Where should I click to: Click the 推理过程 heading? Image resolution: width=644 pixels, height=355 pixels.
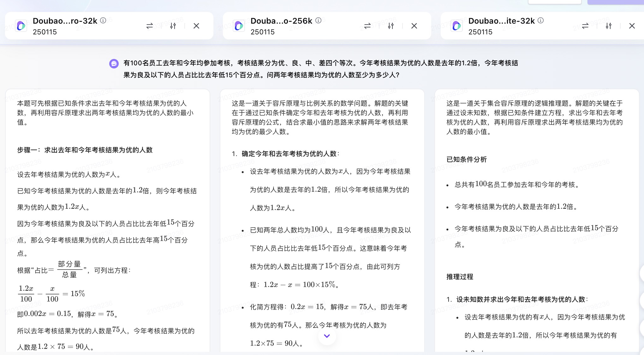[460, 277]
